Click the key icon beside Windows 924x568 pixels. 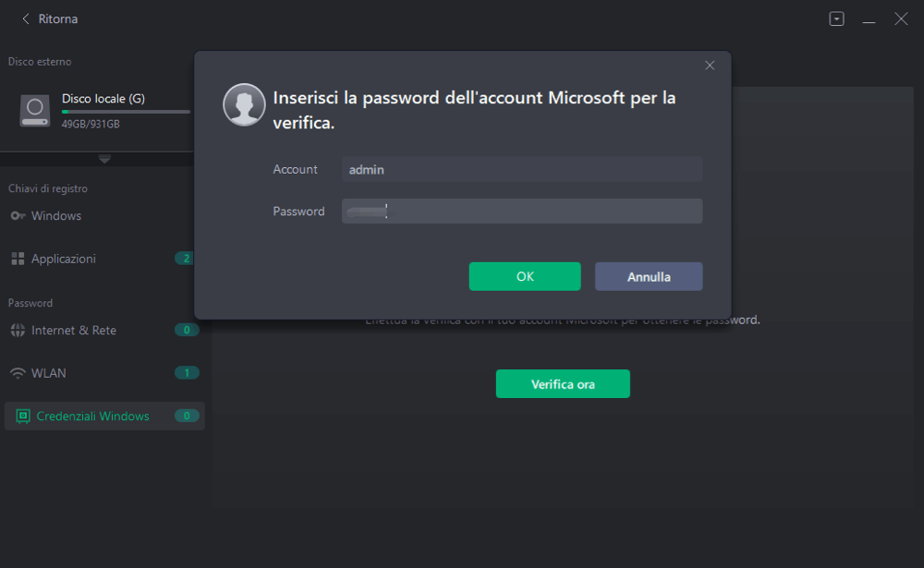(x=18, y=215)
